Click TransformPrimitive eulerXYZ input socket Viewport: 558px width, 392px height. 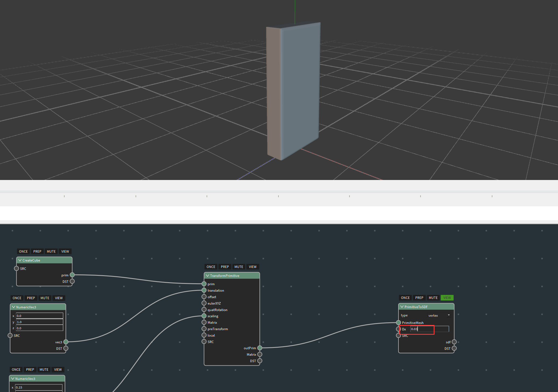tap(204, 303)
